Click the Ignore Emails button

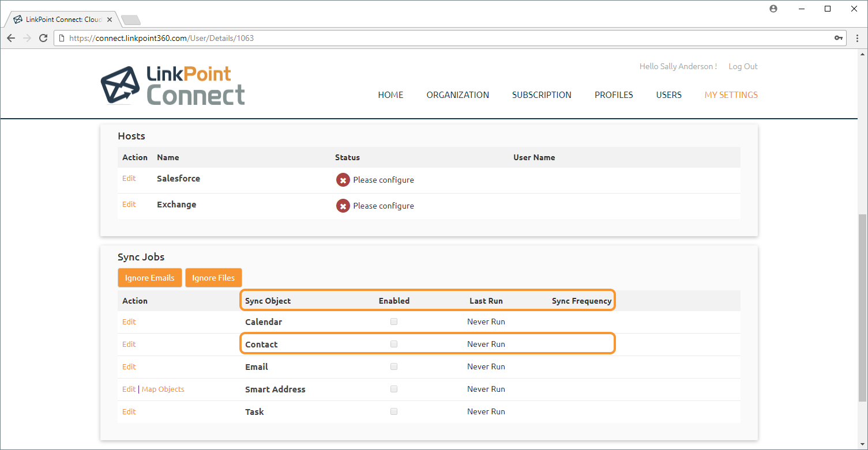coord(150,278)
